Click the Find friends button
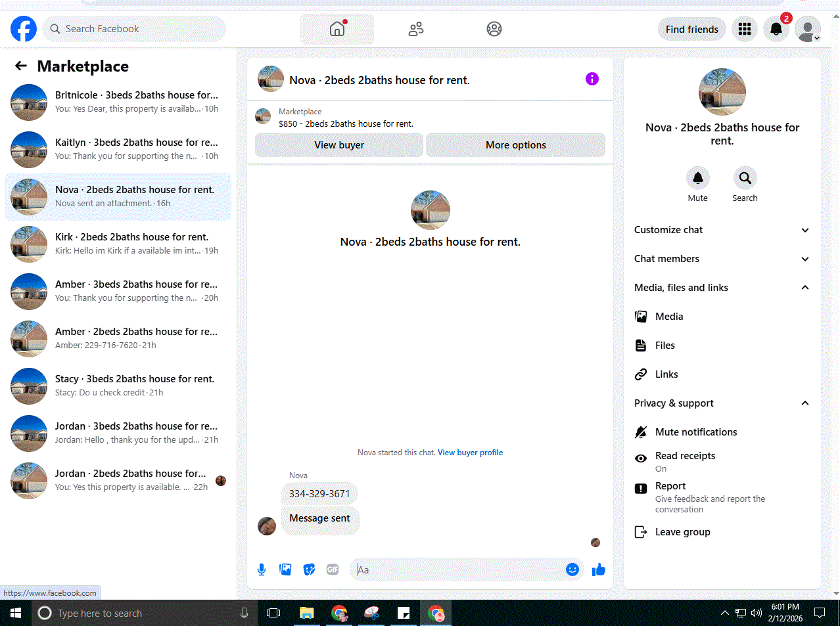Viewport: 840px width, 626px height. 692,29
